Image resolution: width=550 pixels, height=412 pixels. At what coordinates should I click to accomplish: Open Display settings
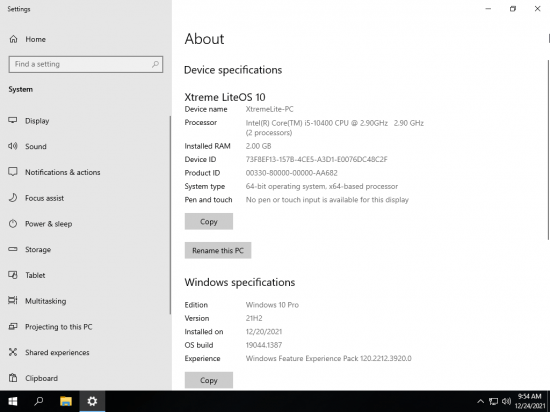85,121
